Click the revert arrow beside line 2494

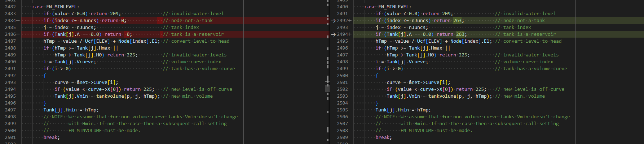[x=334, y=34]
